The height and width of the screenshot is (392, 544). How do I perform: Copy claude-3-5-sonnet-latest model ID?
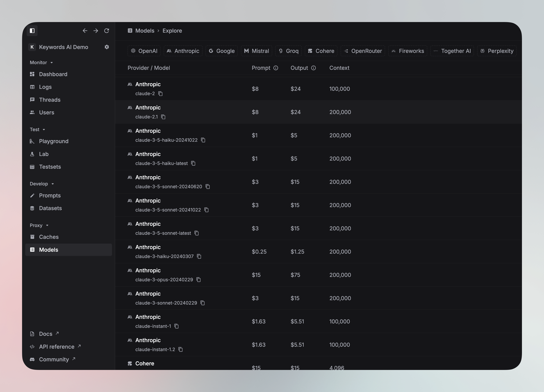(x=197, y=233)
